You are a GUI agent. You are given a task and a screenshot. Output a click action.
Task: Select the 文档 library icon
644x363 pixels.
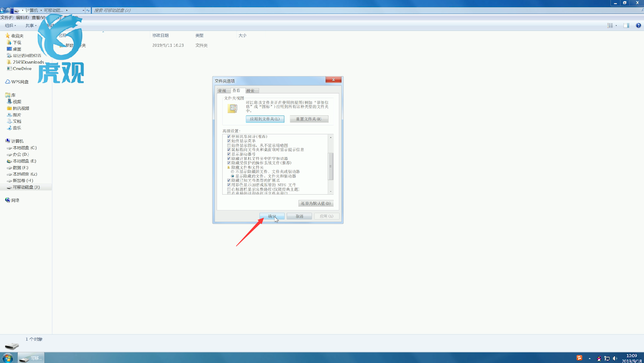click(9, 121)
